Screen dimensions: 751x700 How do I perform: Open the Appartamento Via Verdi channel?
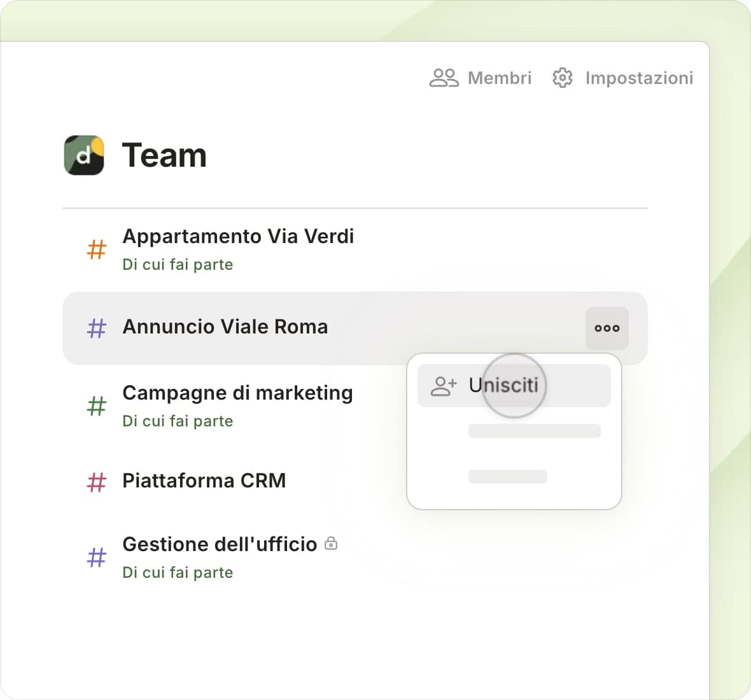click(x=237, y=237)
